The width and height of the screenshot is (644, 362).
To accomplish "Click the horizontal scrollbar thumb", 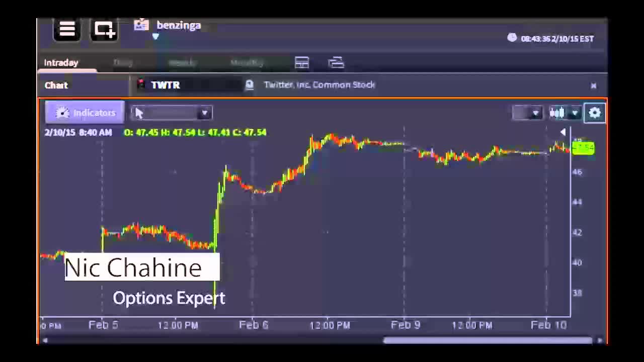I will click(487, 340).
